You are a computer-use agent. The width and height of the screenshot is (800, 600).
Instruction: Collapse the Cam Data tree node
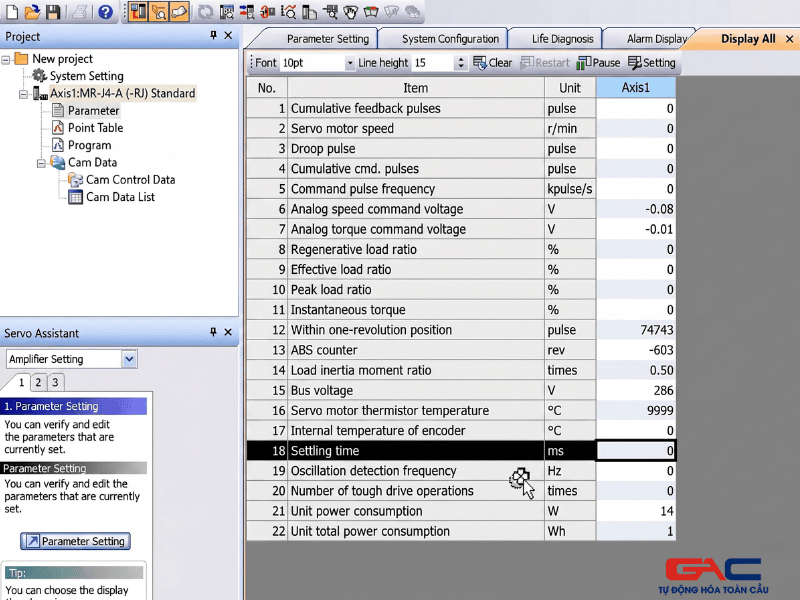point(41,163)
